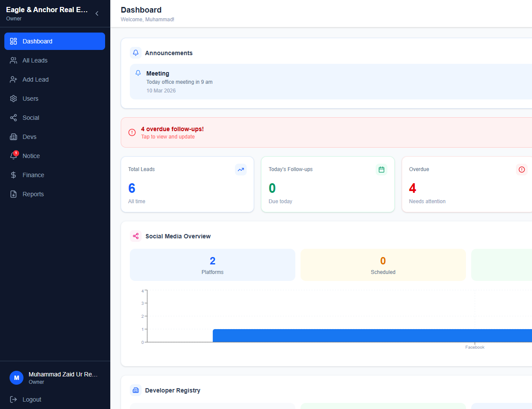Click the calendar icon on Today's Follow-ups card
Image resolution: width=532 pixels, height=409 pixels.
point(381,170)
